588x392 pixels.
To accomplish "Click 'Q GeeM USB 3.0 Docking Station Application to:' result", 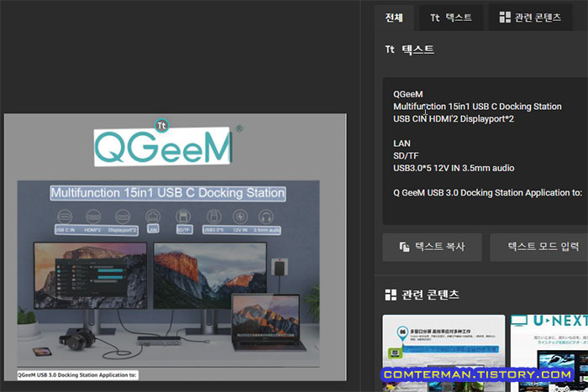I will [487, 192].
